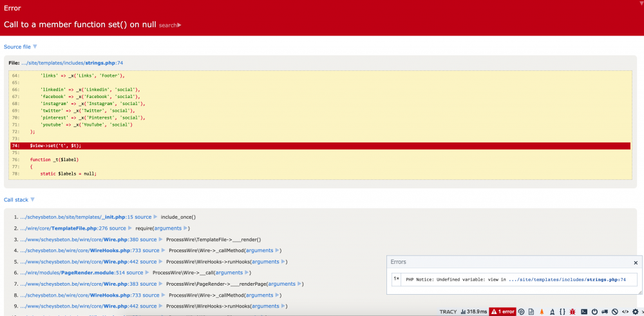Click the search link beside error message
The image size is (644, 316).
click(x=169, y=25)
